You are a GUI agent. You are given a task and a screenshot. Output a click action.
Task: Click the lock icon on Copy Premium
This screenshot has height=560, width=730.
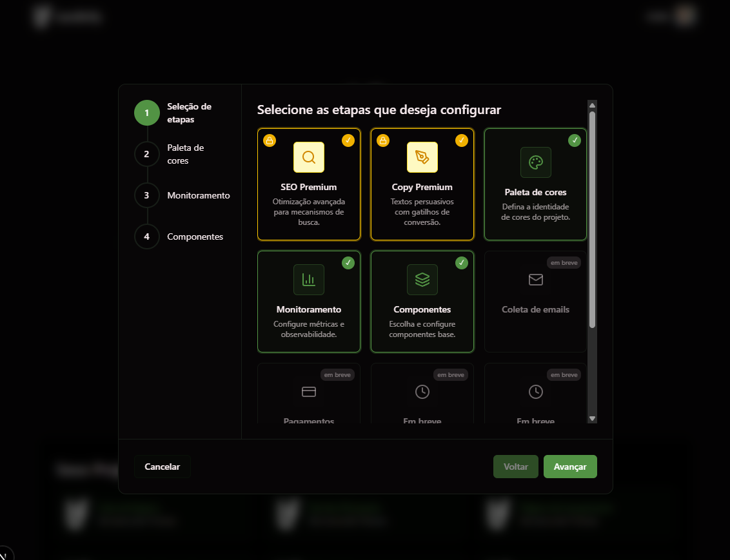point(383,140)
